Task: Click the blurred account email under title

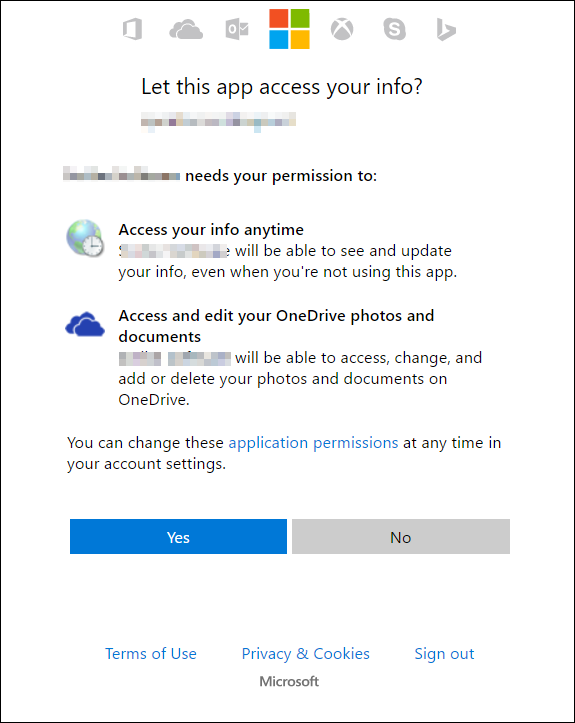Action: point(219,121)
